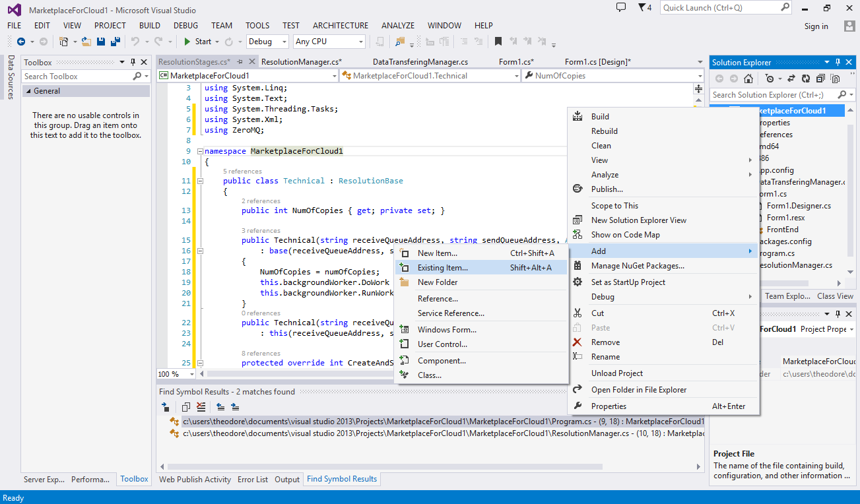Open the Any CPU platform dropdown
This screenshot has width=860, height=504.
click(x=360, y=42)
